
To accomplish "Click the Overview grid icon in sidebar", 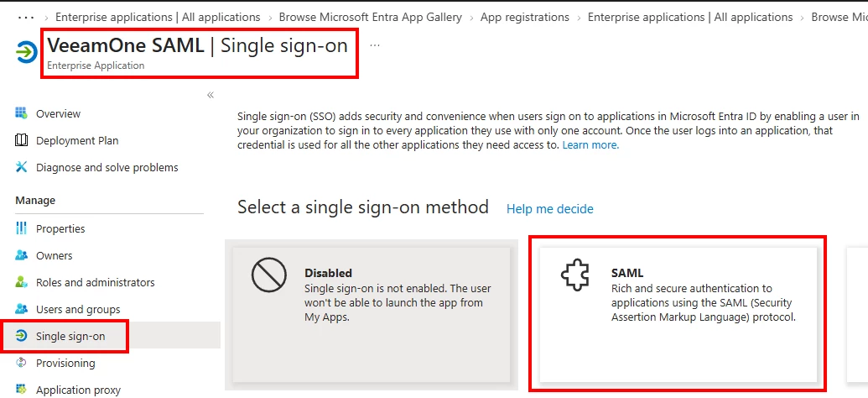I will click(x=22, y=113).
